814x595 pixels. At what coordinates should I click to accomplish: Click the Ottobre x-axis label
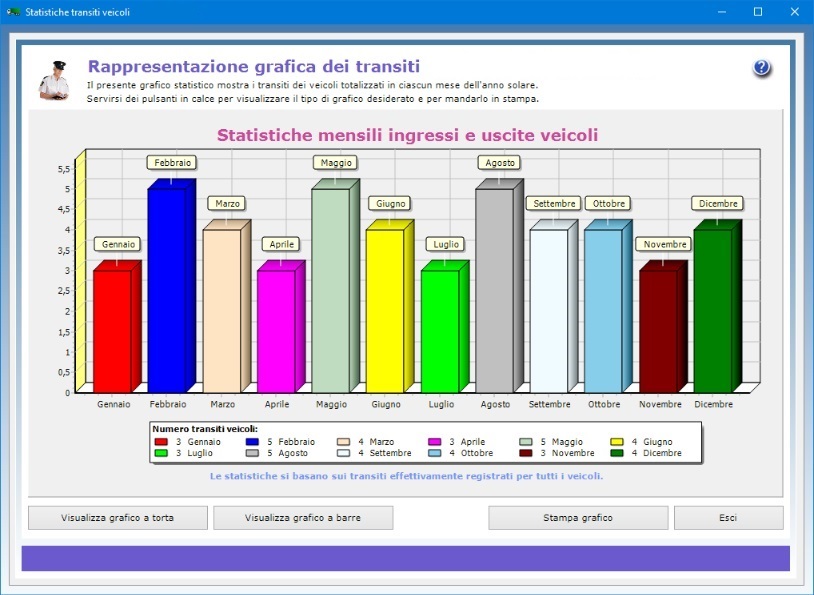(604, 404)
